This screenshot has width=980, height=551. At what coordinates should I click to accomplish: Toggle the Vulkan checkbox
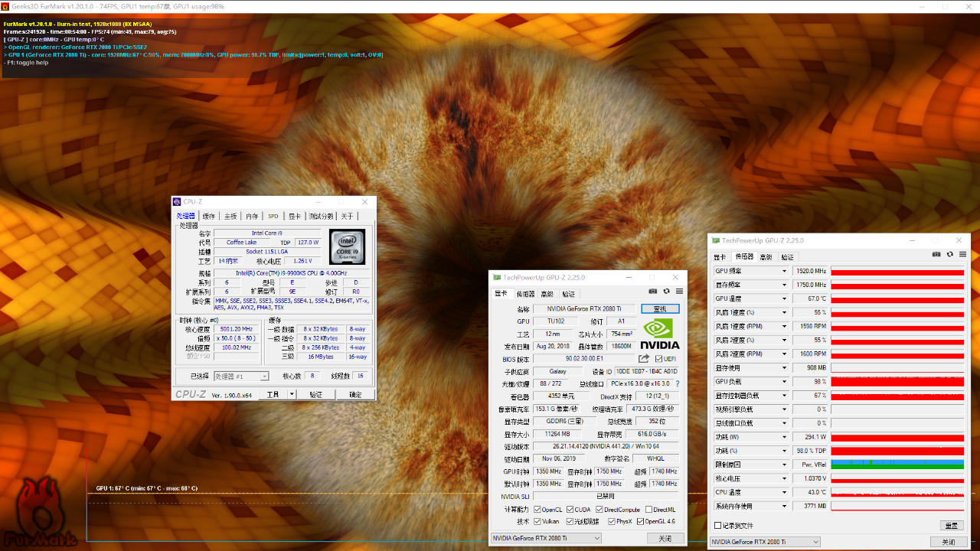pyautogui.click(x=537, y=522)
